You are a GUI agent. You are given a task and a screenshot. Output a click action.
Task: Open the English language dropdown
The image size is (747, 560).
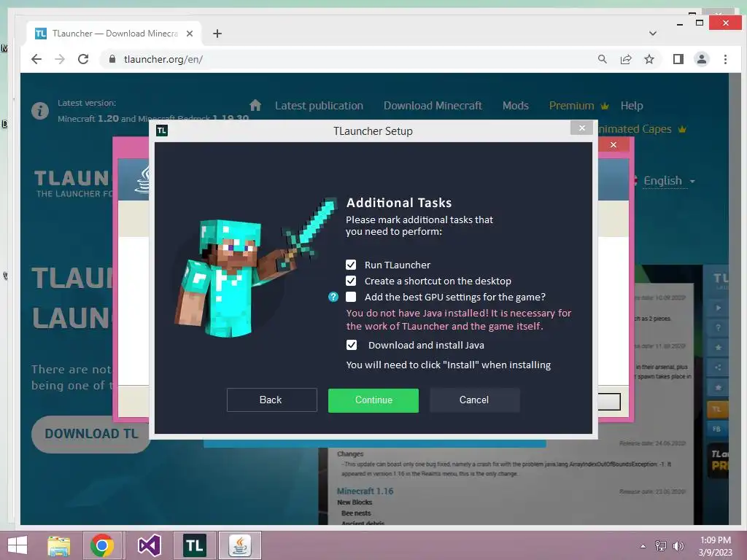[x=669, y=181]
